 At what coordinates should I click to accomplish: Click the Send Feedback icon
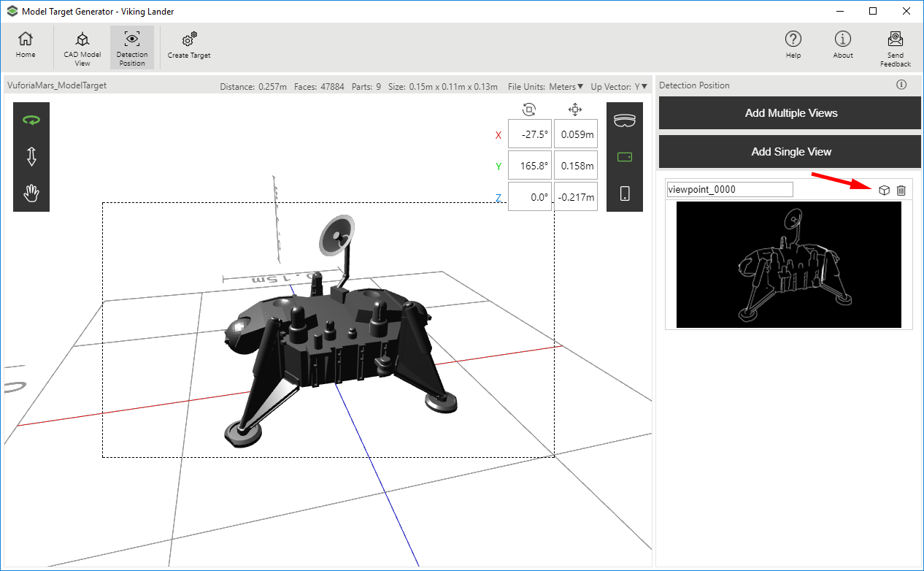point(895,46)
